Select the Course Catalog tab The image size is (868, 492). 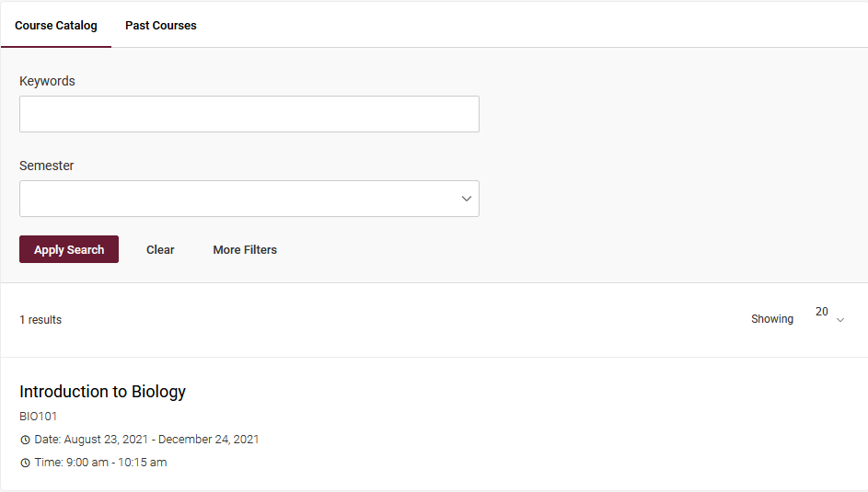click(56, 26)
